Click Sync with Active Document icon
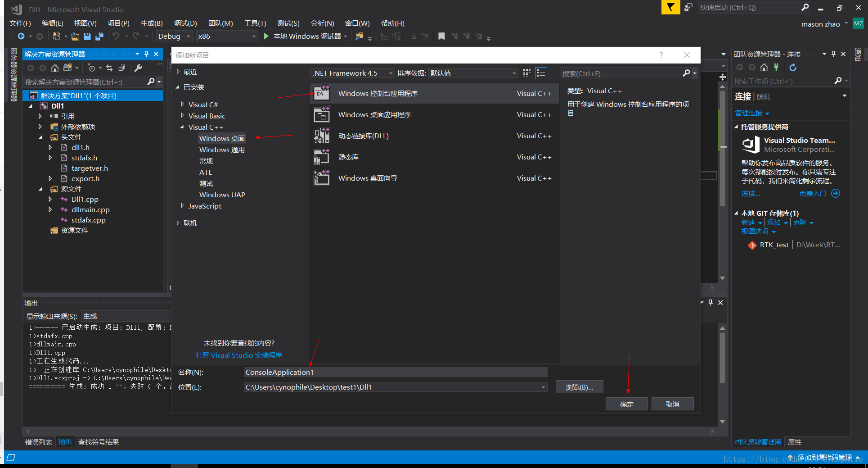This screenshot has width=868, height=468. (x=109, y=68)
